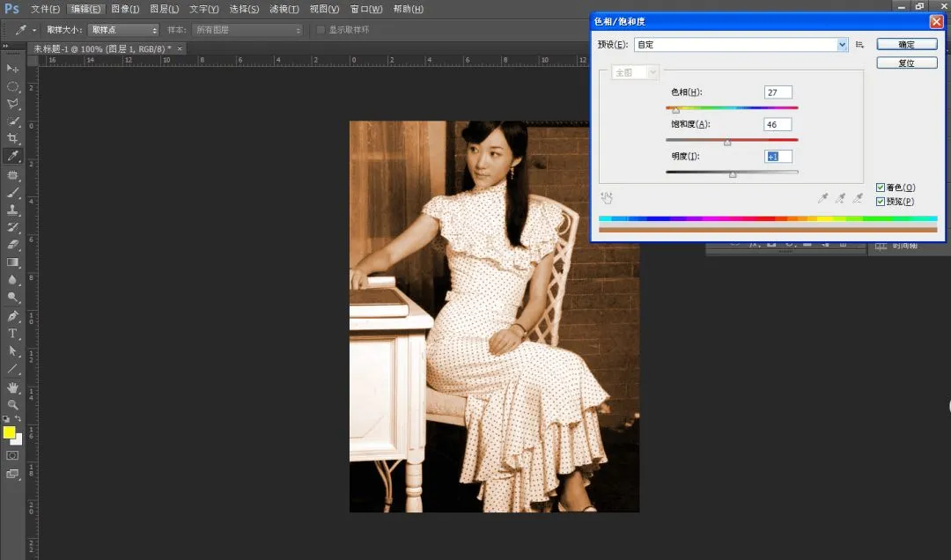951x560 pixels.
Task: Toggle the 预览(P) preview checkbox
Action: (880, 202)
